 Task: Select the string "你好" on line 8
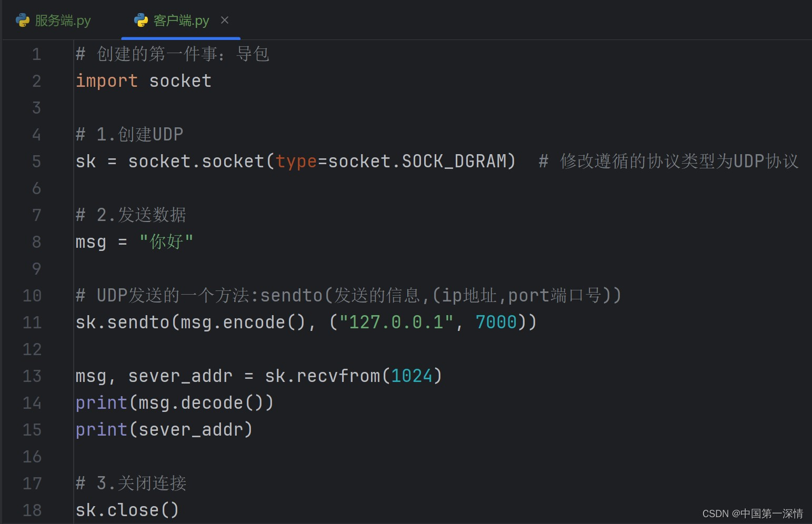pos(166,241)
